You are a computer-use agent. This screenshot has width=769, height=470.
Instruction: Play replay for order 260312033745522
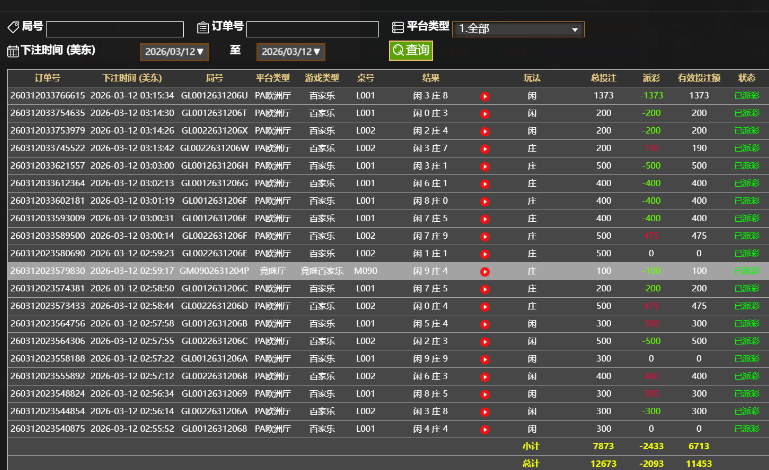485,149
